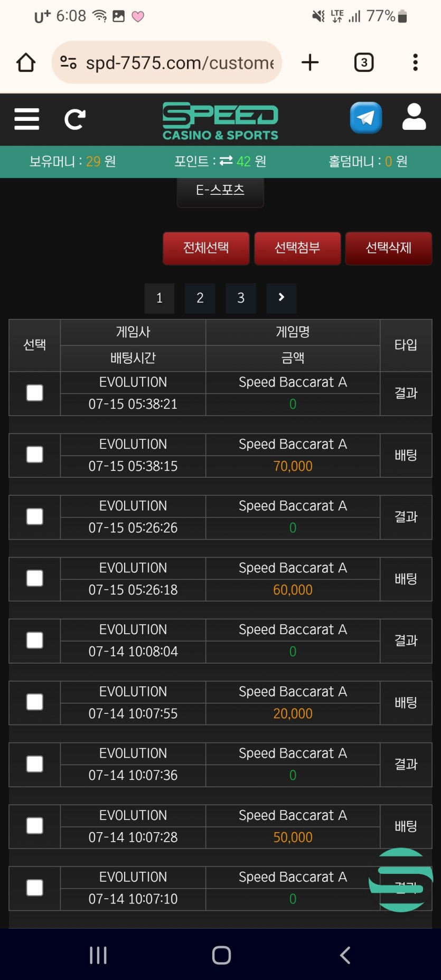The width and height of the screenshot is (441, 980).
Task: Open the browser tab switcher showing 3
Action: click(363, 63)
